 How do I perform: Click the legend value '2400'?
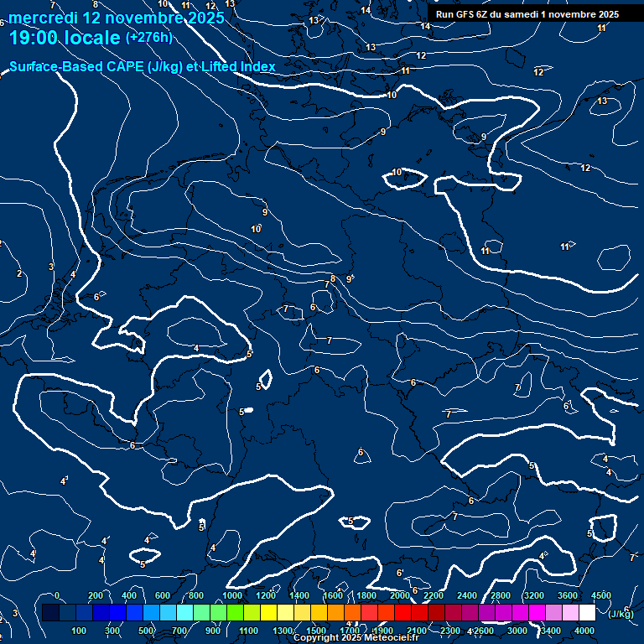467,595
